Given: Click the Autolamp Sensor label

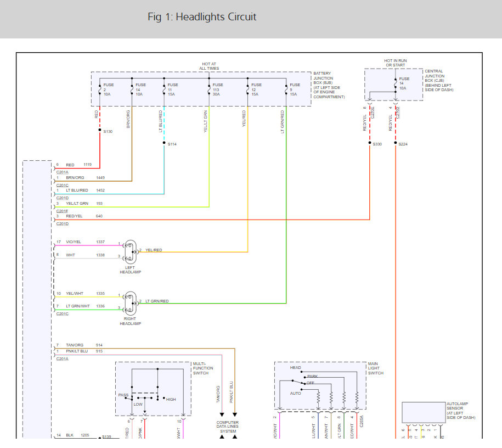Looking at the screenshot, I should 461,411.
